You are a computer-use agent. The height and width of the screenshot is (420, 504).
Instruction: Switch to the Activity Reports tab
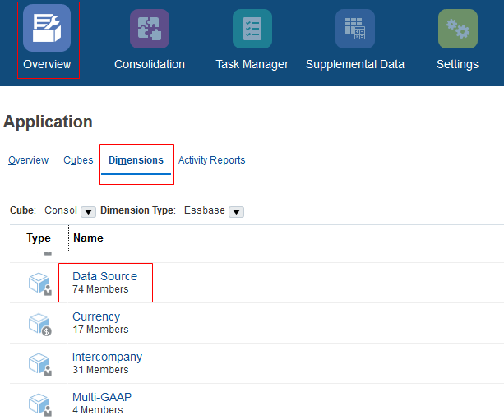(211, 160)
